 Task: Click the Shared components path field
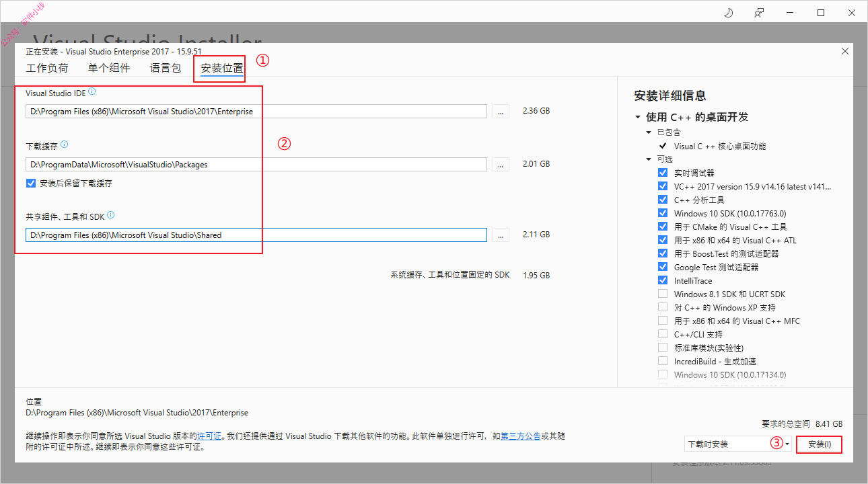click(256, 235)
